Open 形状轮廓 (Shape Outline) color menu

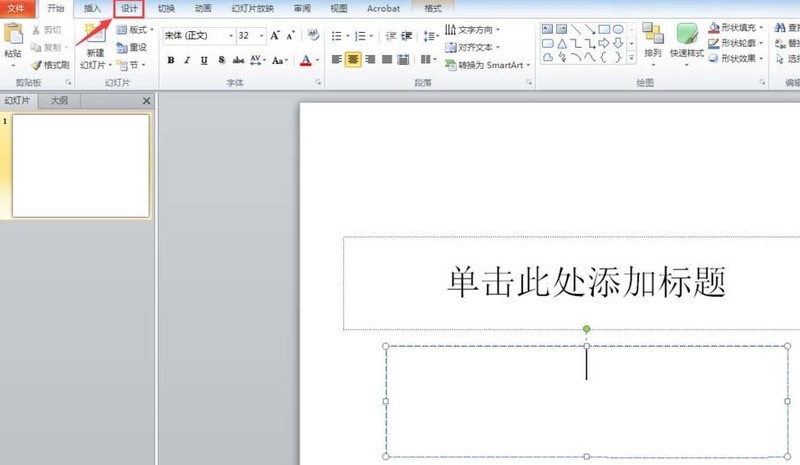(736, 43)
